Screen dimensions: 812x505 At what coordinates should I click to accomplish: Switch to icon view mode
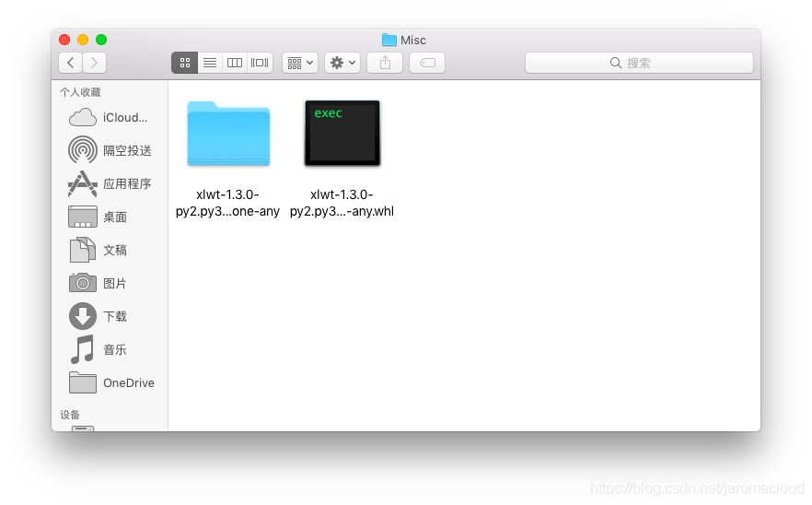point(184,63)
